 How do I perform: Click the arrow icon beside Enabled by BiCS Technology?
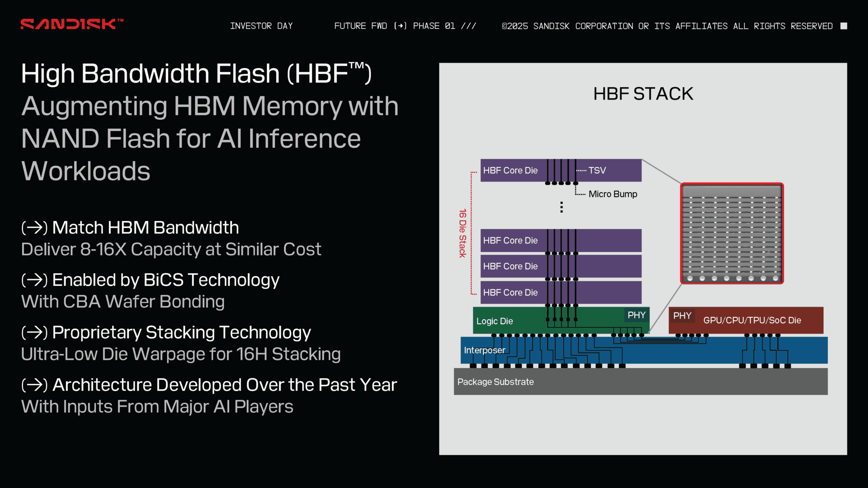coord(34,280)
